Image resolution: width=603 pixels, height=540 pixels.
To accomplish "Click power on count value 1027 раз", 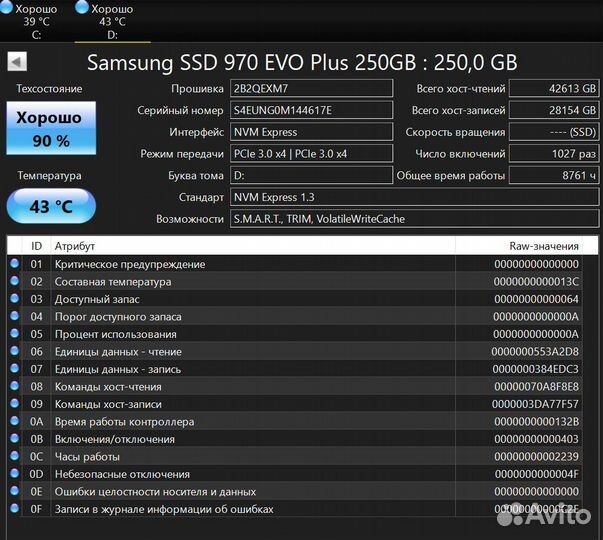I will (554, 154).
